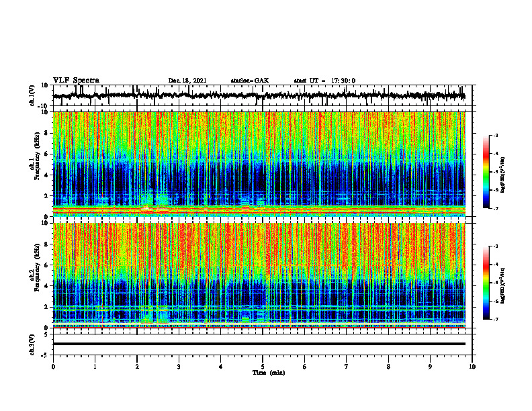Click the "-7" label on ch.1 color scale
Screen dimensions: 532x411
[x=496, y=208]
